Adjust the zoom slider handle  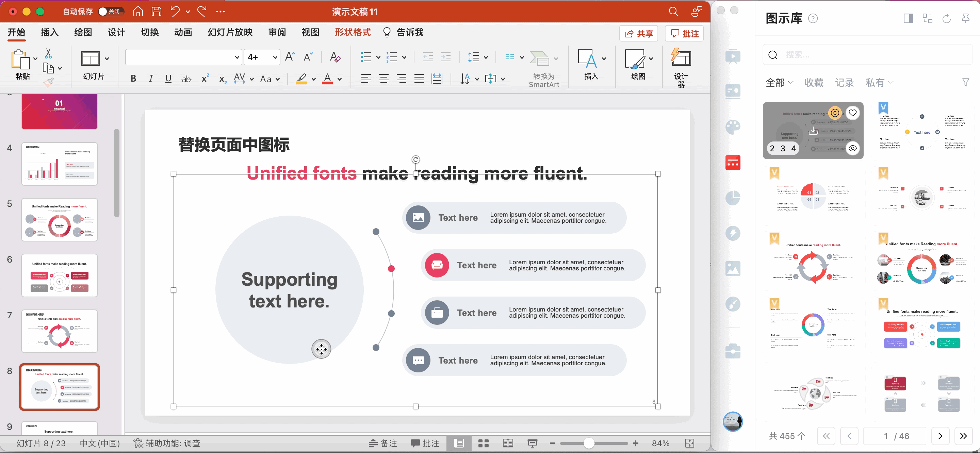[589, 443]
